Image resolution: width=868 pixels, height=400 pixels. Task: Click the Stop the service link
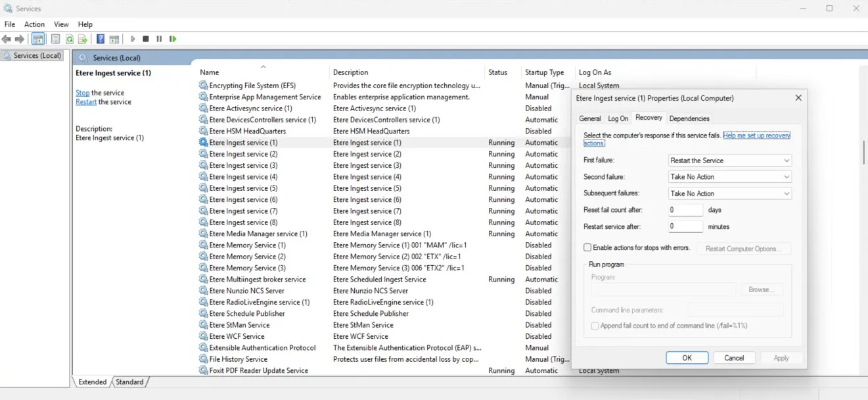coord(82,93)
